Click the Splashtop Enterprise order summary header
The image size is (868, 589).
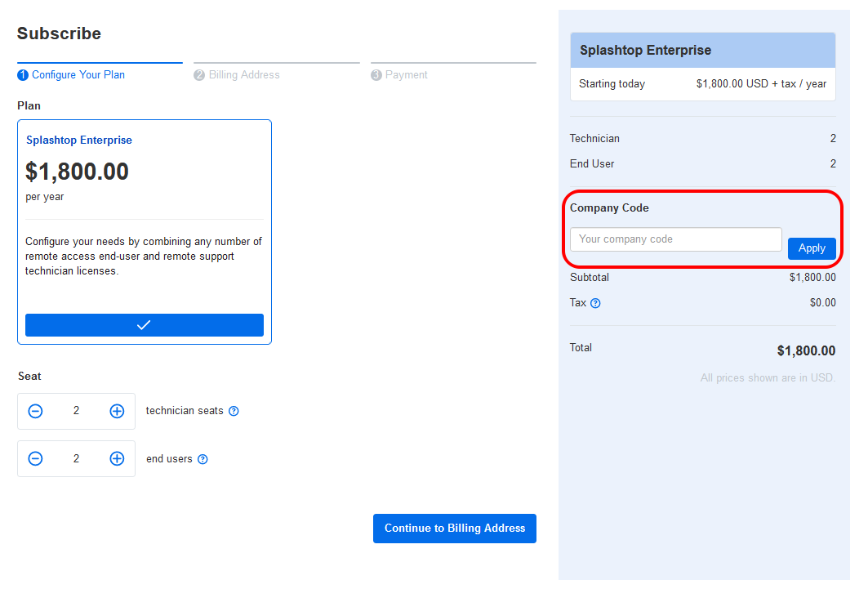(x=645, y=51)
